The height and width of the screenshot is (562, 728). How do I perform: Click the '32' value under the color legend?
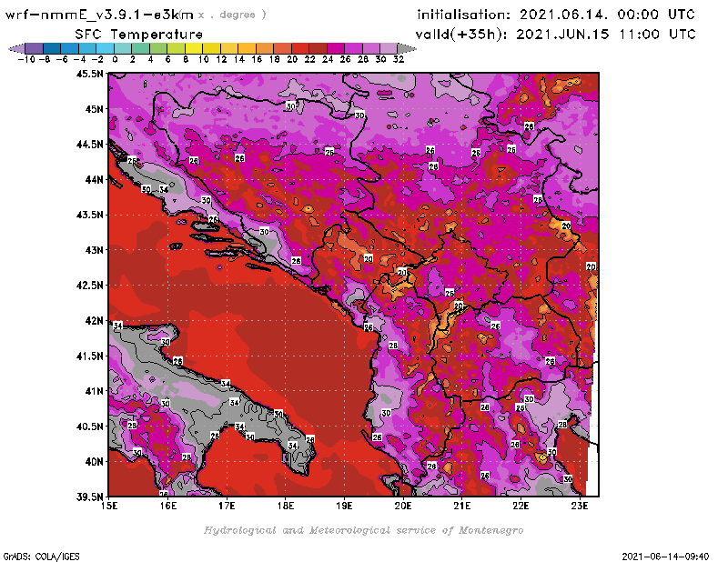tap(399, 60)
